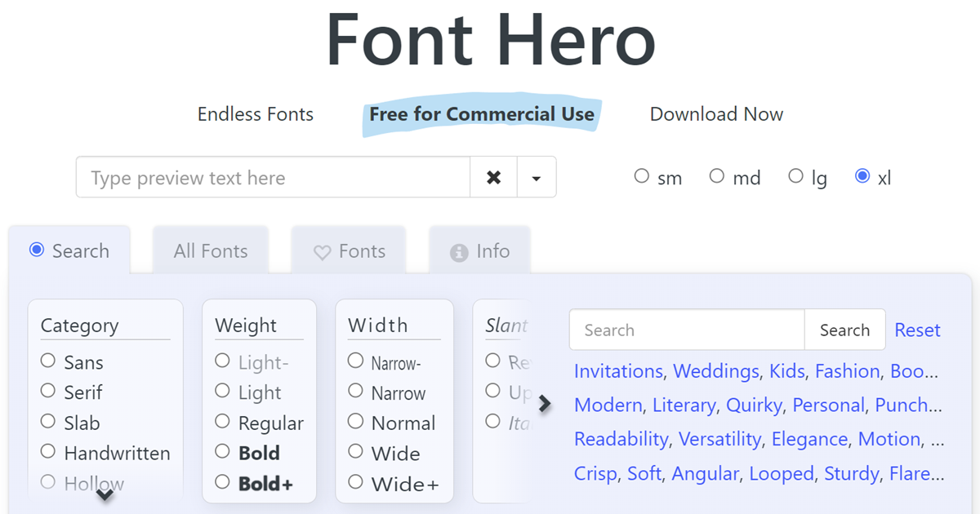Click the Reset link
The height and width of the screenshot is (514, 980).
pyautogui.click(x=917, y=330)
